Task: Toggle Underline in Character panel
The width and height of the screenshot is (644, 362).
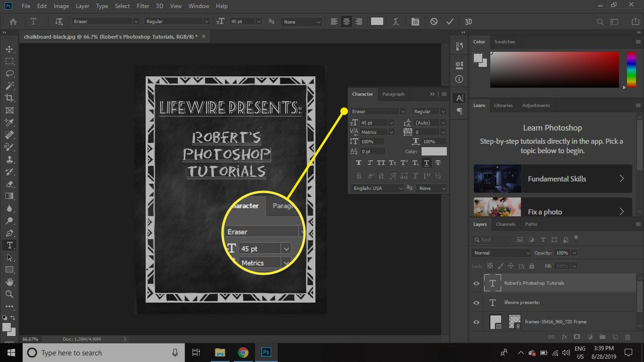Action: click(427, 163)
